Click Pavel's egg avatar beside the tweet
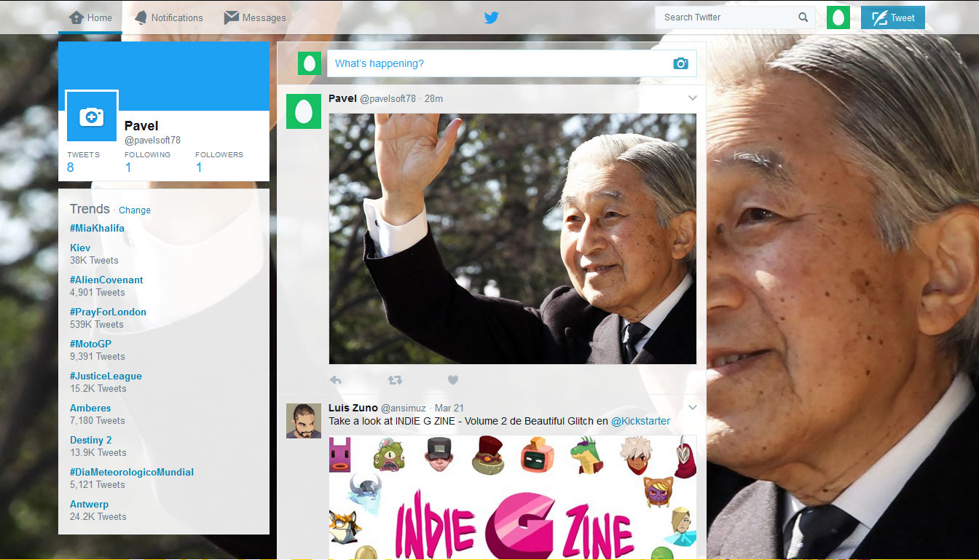The width and height of the screenshot is (979, 560). pyautogui.click(x=304, y=111)
